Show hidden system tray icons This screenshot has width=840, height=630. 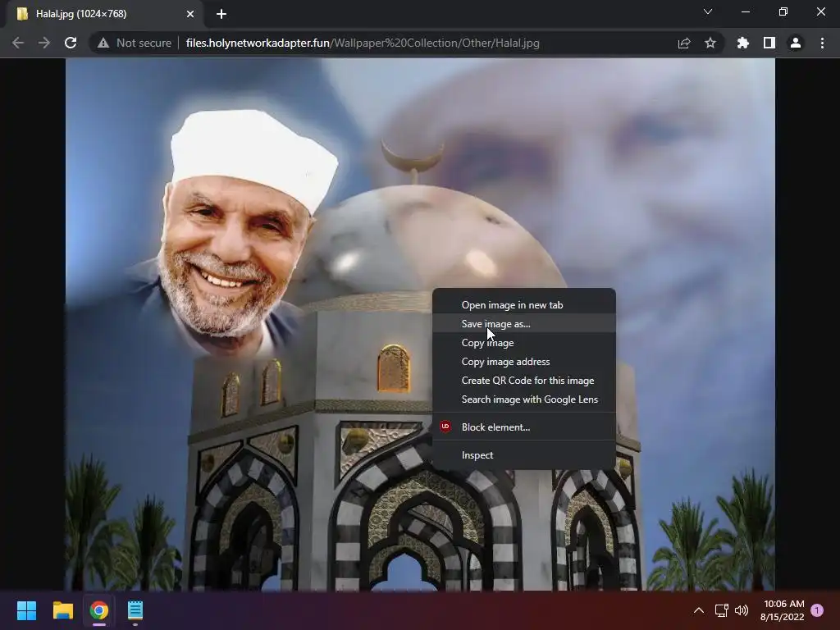pyautogui.click(x=699, y=610)
